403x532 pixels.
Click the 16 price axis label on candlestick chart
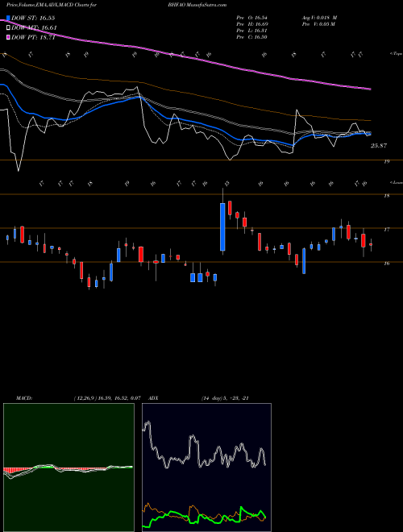[386, 264]
